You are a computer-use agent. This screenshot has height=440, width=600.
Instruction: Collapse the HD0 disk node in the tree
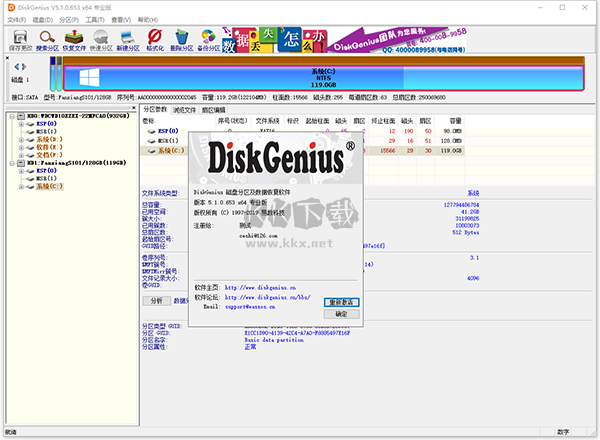[10, 117]
